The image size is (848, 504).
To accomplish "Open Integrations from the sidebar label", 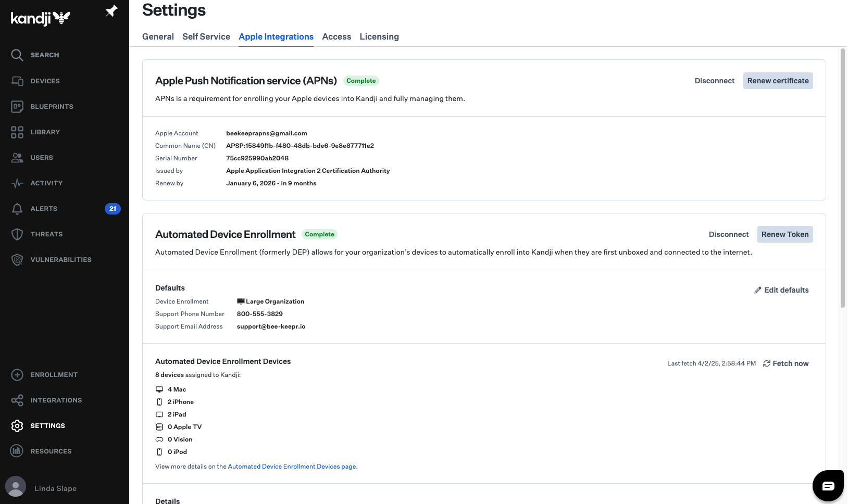I will click(56, 400).
